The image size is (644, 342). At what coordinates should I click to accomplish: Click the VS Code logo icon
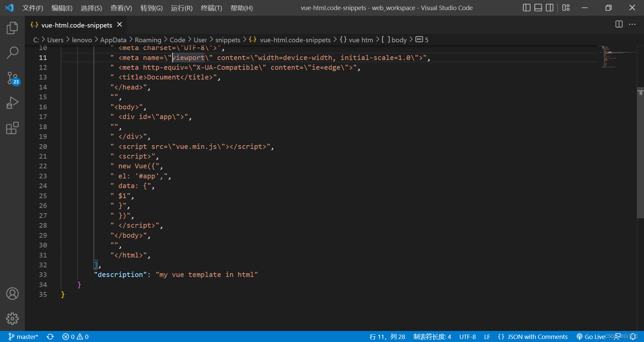click(x=9, y=8)
